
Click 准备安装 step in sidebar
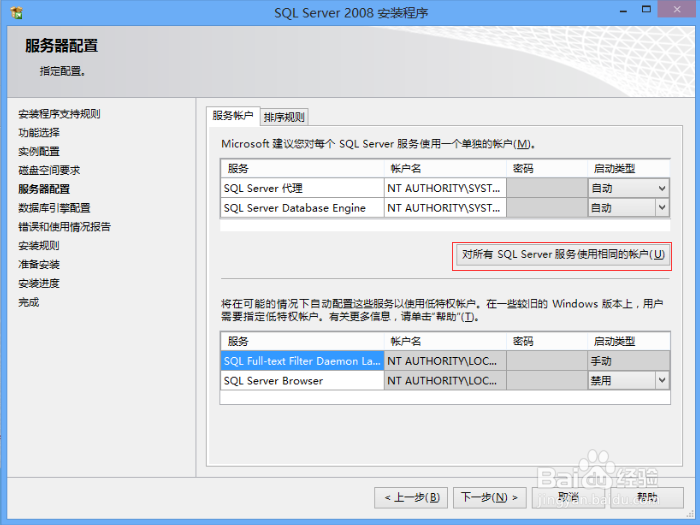pyautogui.click(x=39, y=264)
